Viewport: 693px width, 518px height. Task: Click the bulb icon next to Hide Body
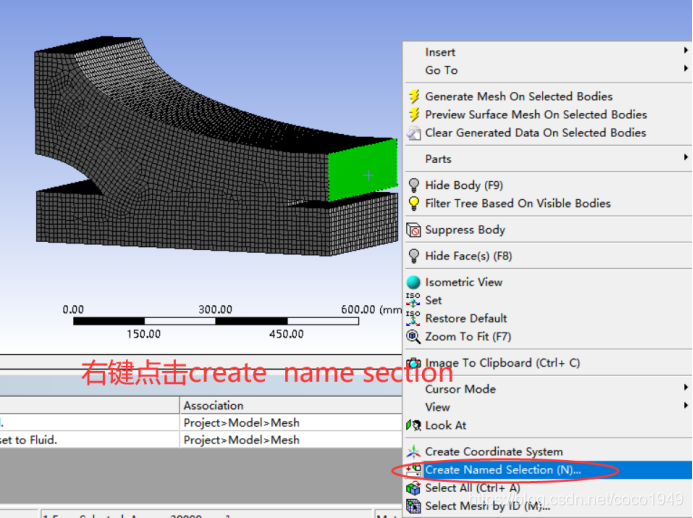[x=414, y=185]
